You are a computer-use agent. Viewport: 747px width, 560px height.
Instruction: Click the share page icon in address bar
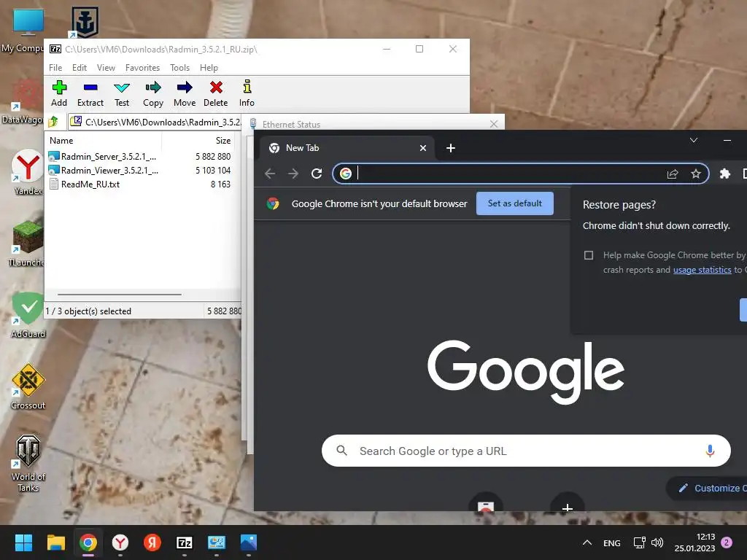672,174
